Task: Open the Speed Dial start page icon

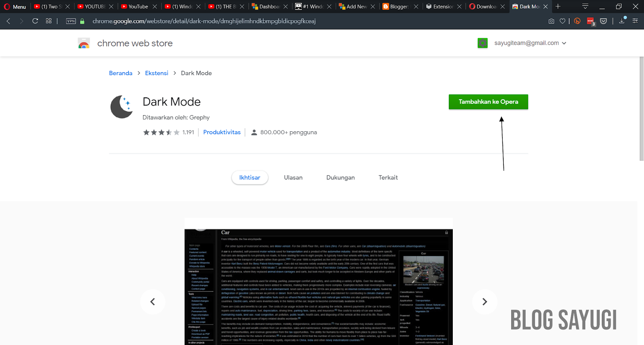Action: tap(49, 21)
